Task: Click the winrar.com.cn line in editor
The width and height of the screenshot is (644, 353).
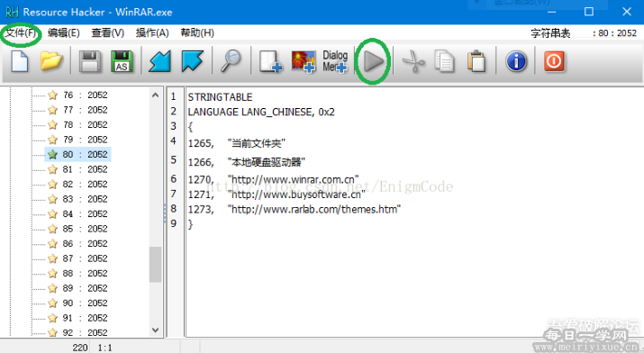Action: coord(274,179)
